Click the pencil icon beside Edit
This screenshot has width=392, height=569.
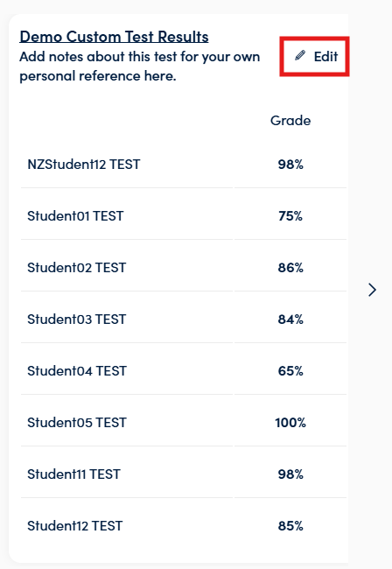tap(300, 55)
